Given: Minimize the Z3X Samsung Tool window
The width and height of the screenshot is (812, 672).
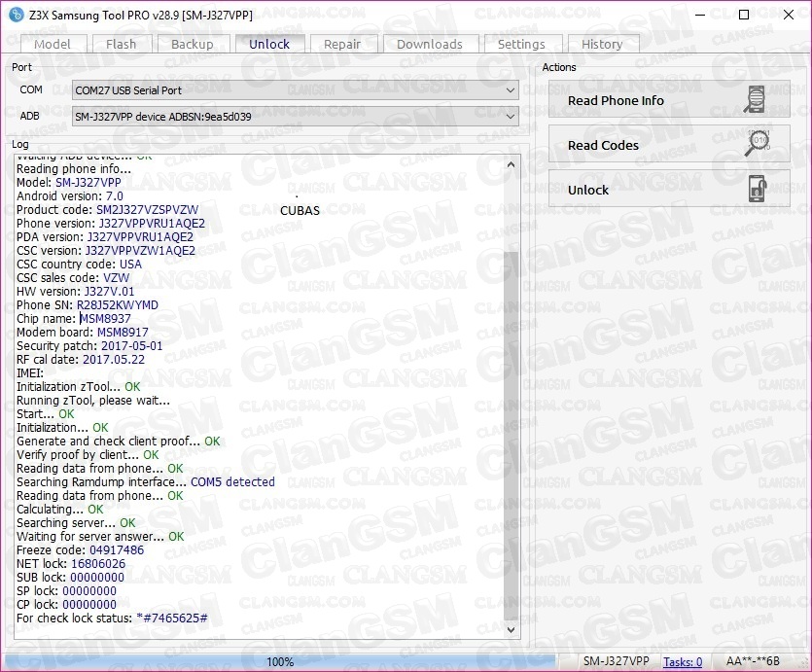Looking at the screenshot, I should click(700, 15).
